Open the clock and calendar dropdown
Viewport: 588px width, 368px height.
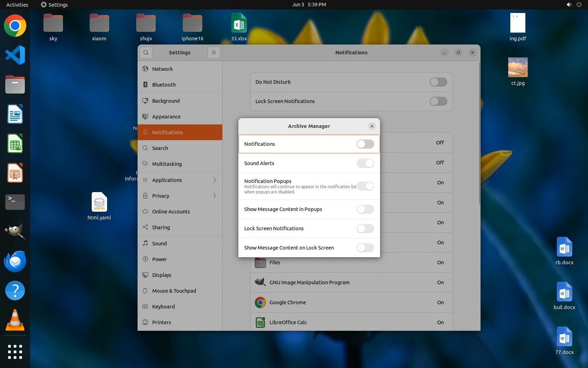(309, 5)
